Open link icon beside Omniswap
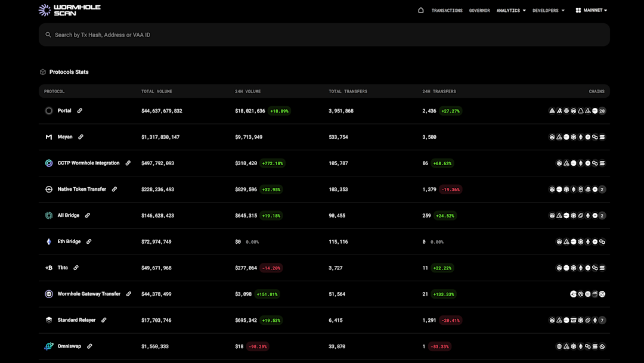 pos(89,346)
